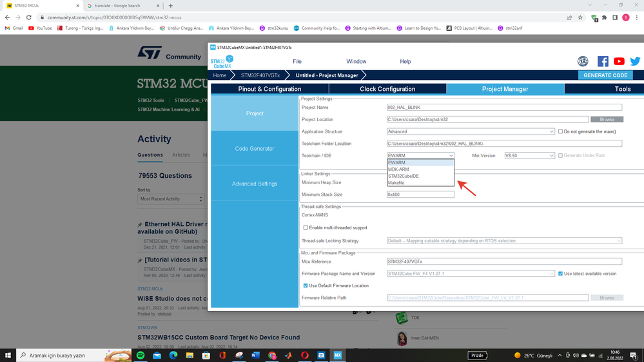Screen dimensions: 644x362
Task: Share this page using address bar icon
Action: [x=569, y=17]
